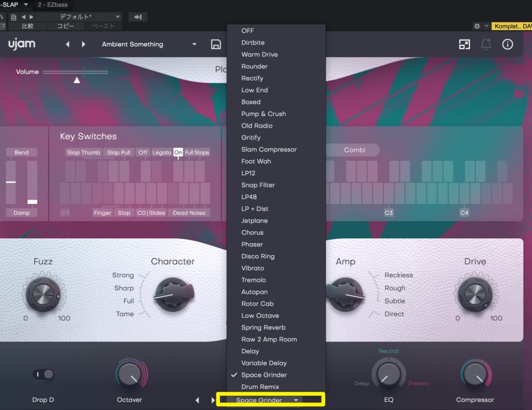Go to previous preset with left arrow

click(x=68, y=45)
